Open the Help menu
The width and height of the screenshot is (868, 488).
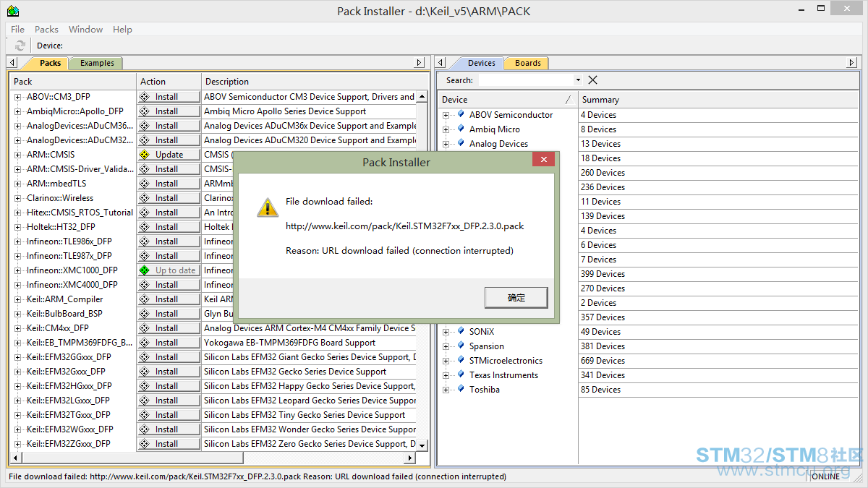coord(122,30)
